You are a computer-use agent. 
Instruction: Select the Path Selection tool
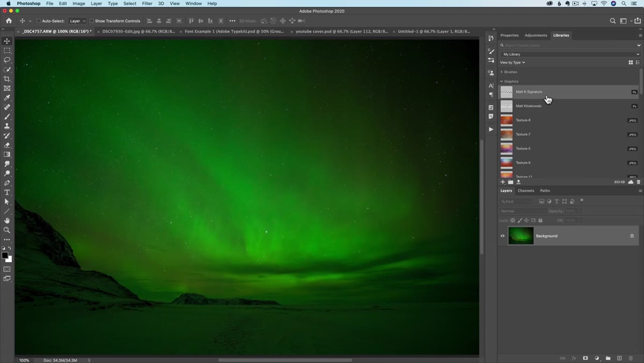pos(7,202)
